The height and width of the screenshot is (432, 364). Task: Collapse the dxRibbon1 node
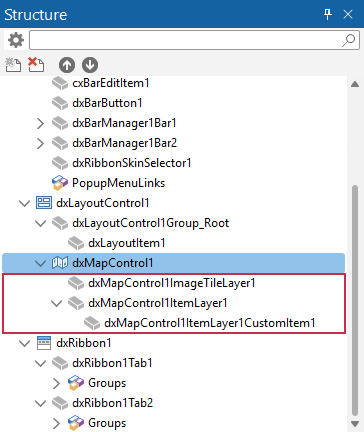(25, 343)
